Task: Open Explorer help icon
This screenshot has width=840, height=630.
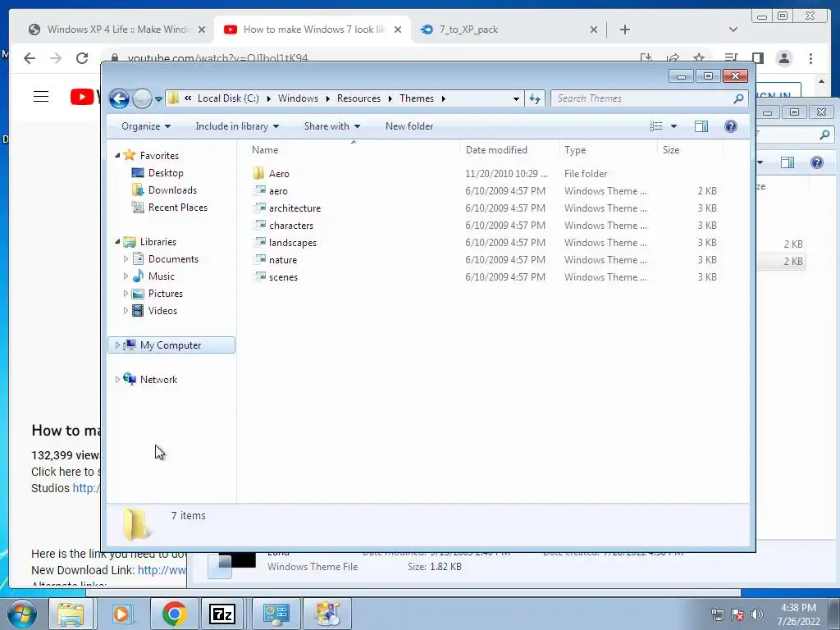Action: (731, 126)
